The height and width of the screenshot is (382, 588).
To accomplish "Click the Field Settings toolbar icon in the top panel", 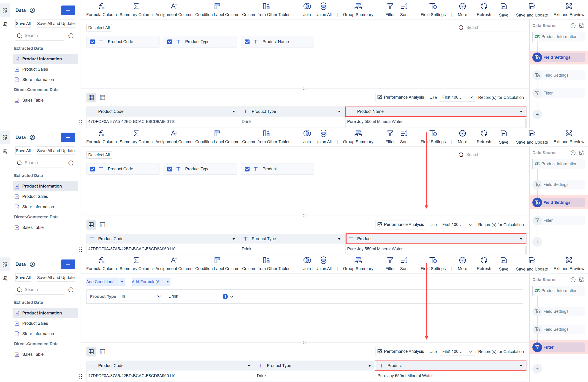I will 433,6.
